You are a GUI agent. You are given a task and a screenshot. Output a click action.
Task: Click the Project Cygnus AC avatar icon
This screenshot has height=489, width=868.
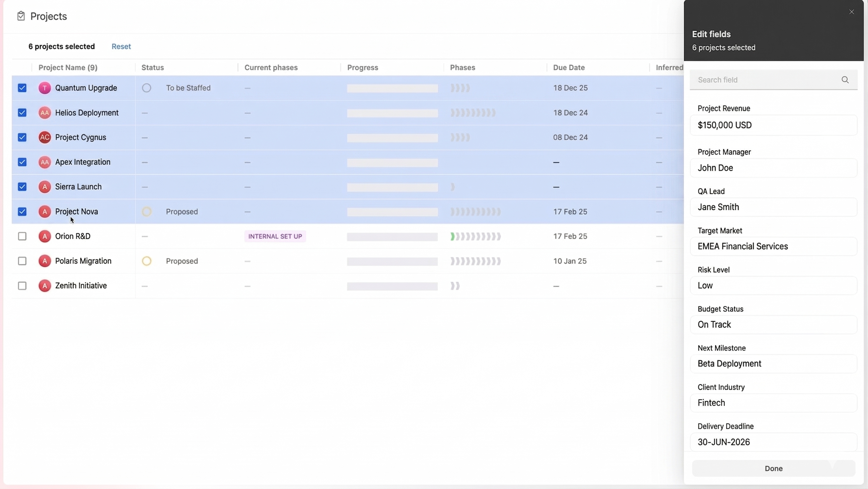click(45, 137)
